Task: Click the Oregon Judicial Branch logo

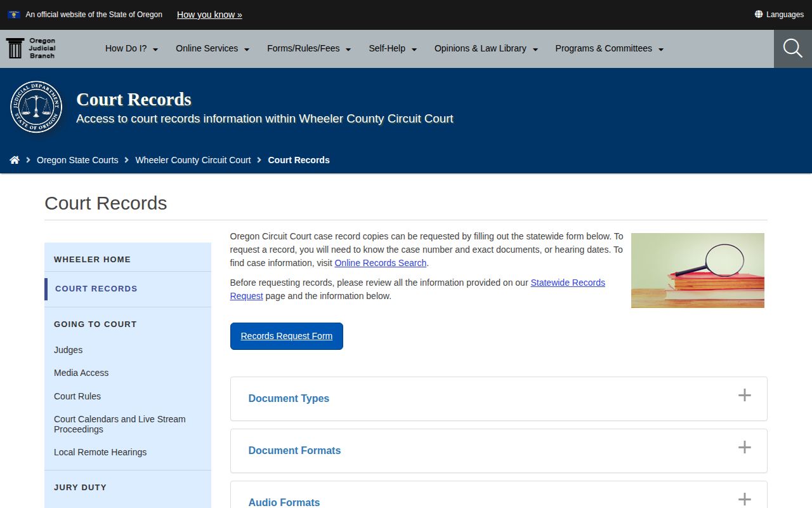Action: coord(31,48)
